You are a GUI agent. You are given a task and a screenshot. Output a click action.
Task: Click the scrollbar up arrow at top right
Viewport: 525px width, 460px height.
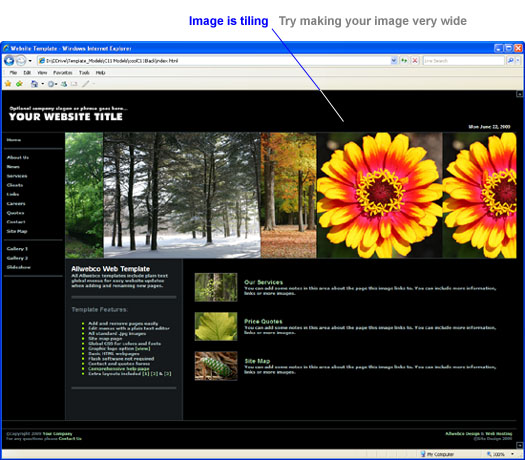tap(520, 94)
